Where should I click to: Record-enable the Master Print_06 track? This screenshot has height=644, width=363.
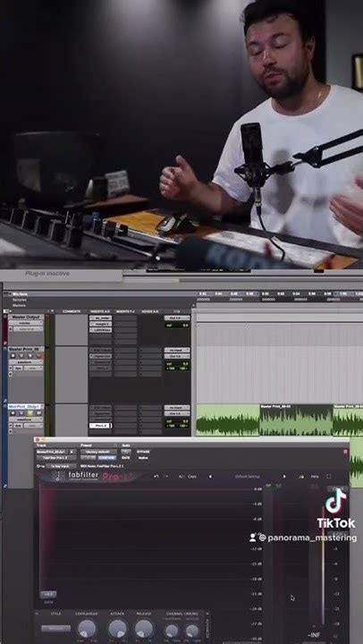13,355
